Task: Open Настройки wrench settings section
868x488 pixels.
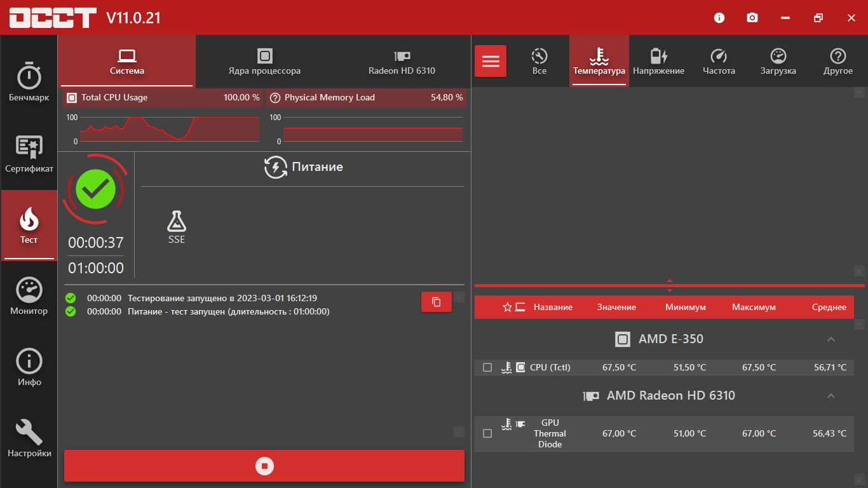Action: click(x=29, y=438)
